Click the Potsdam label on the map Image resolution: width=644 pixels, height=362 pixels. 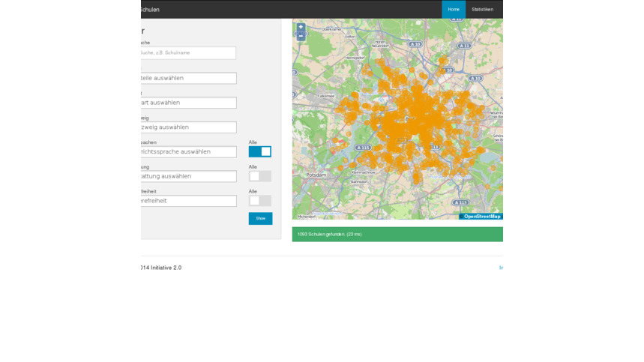(x=316, y=175)
